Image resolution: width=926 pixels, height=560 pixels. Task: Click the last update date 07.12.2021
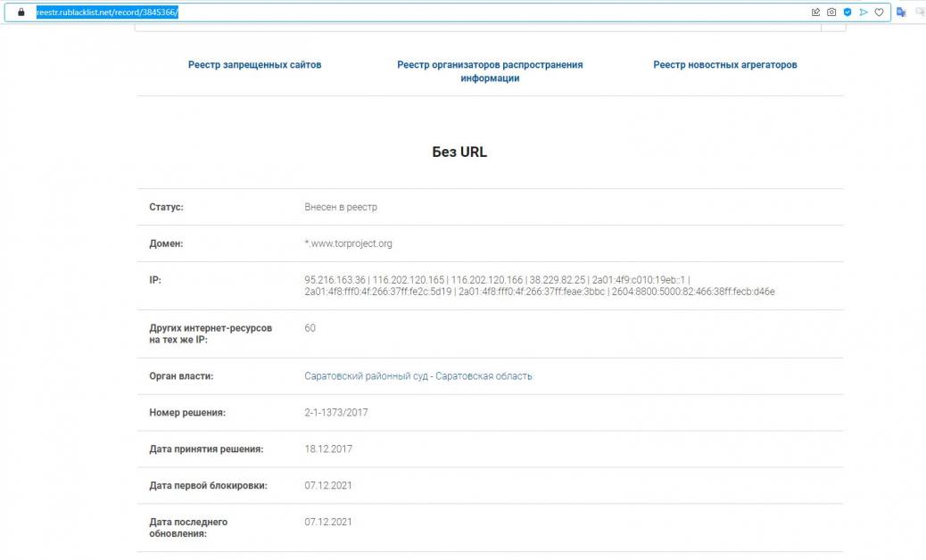click(x=328, y=523)
